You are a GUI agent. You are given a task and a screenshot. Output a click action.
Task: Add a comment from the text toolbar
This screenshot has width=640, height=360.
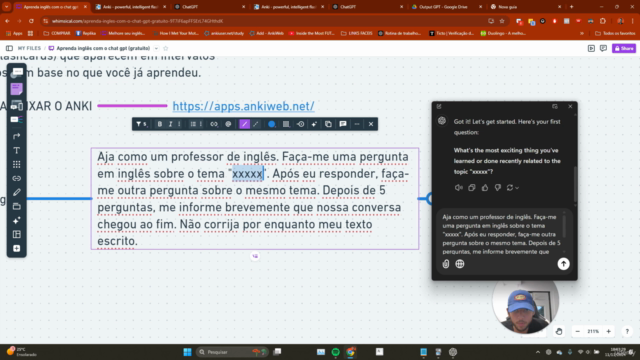(x=343, y=124)
